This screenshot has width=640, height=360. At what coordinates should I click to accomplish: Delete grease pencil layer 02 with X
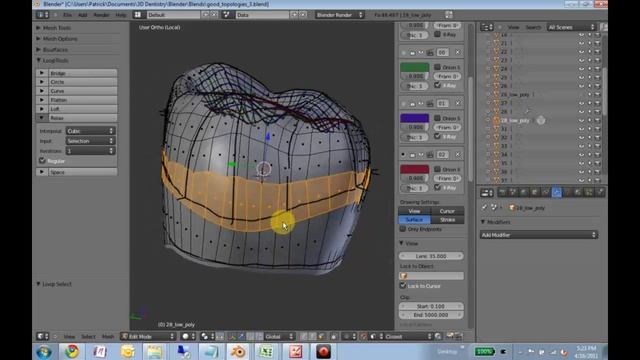pyautogui.click(x=458, y=154)
